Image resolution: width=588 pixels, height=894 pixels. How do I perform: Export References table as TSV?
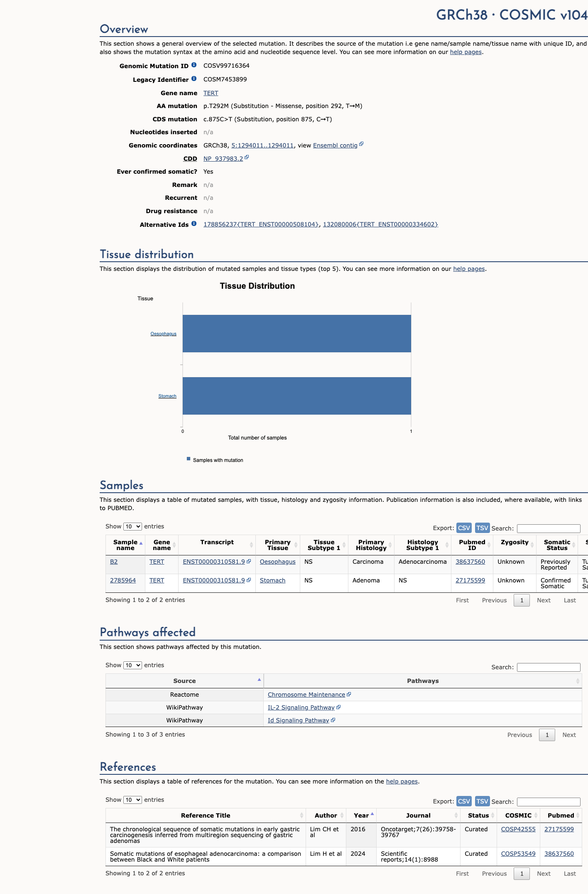coord(482,801)
